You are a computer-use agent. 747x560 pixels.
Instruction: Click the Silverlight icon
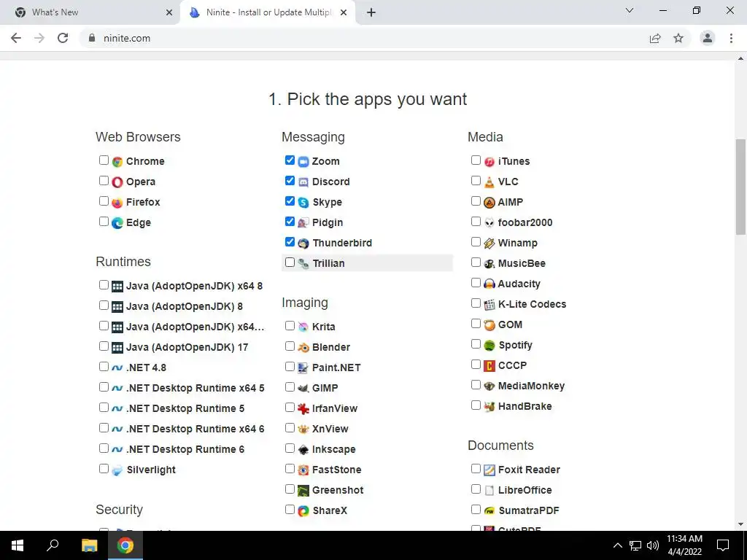[x=117, y=470]
